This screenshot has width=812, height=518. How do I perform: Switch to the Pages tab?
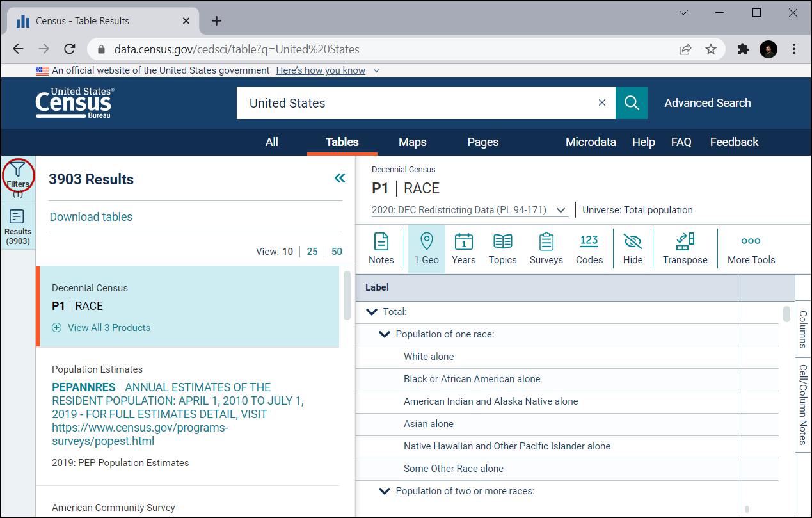[x=482, y=142]
